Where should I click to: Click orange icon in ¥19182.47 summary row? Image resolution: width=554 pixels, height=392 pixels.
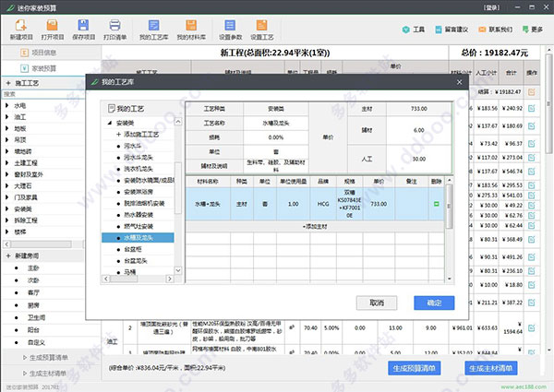click(x=532, y=91)
